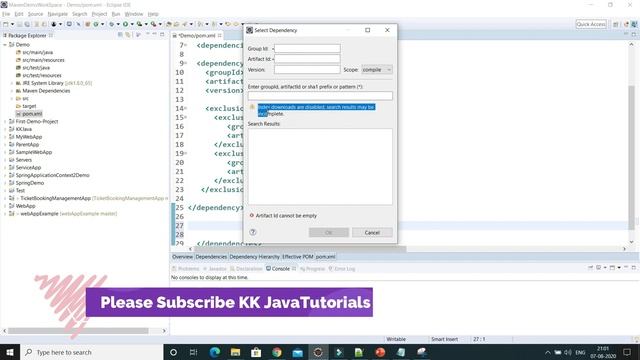The width and height of the screenshot is (640, 360).
Task: Click the green Run toolbar icon
Action: click(x=126, y=24)
